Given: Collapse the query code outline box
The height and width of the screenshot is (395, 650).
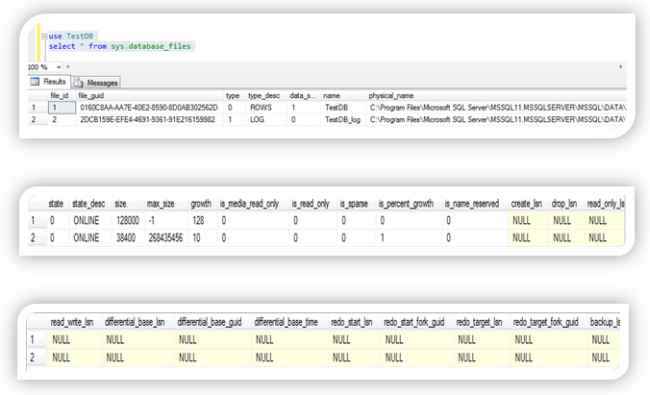Looking at the screenshot, I should click(x=44, y=36).
